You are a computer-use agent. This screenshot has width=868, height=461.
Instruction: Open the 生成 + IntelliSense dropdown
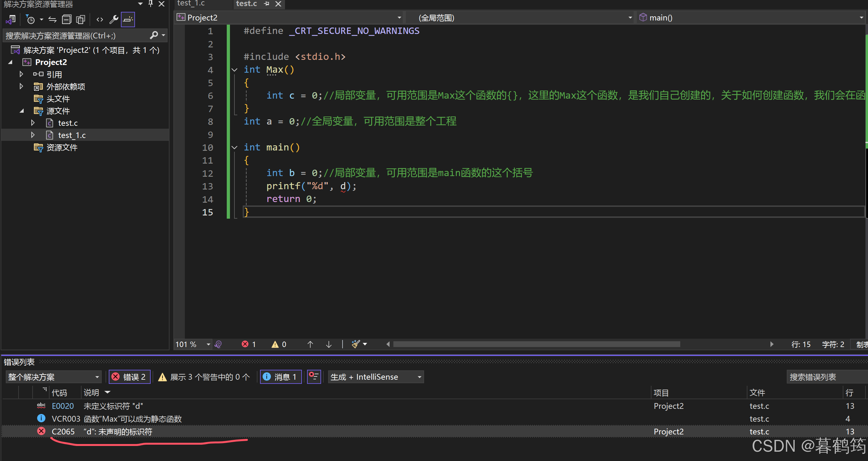coord(376,377)
